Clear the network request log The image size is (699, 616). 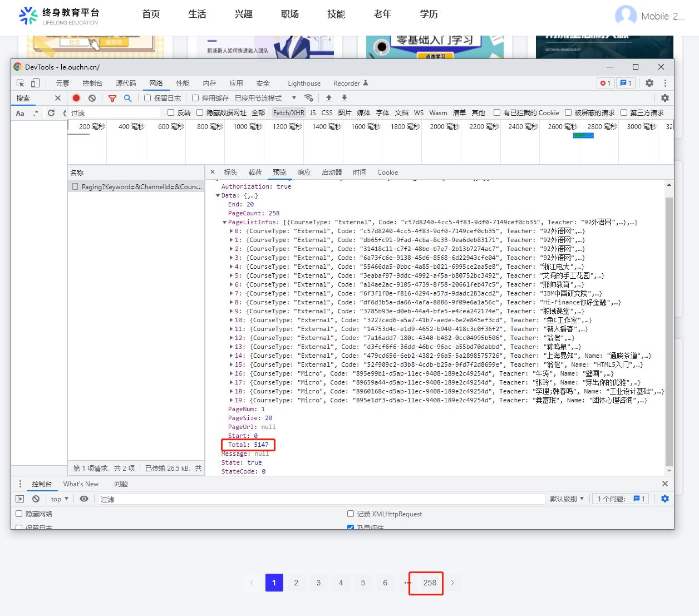point(92,98)
